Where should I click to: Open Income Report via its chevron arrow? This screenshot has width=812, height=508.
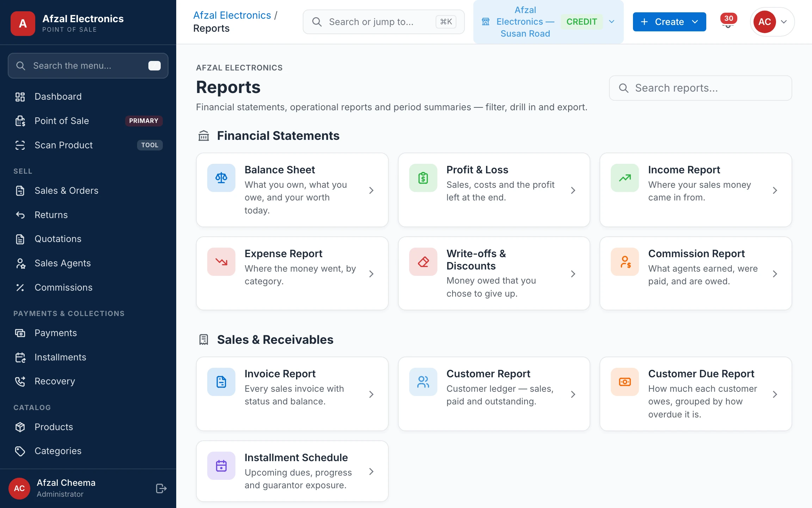(x=775, y=190)
